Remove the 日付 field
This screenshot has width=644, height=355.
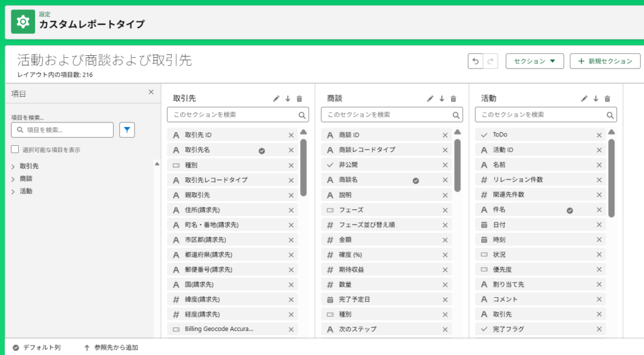coord(599,225)
